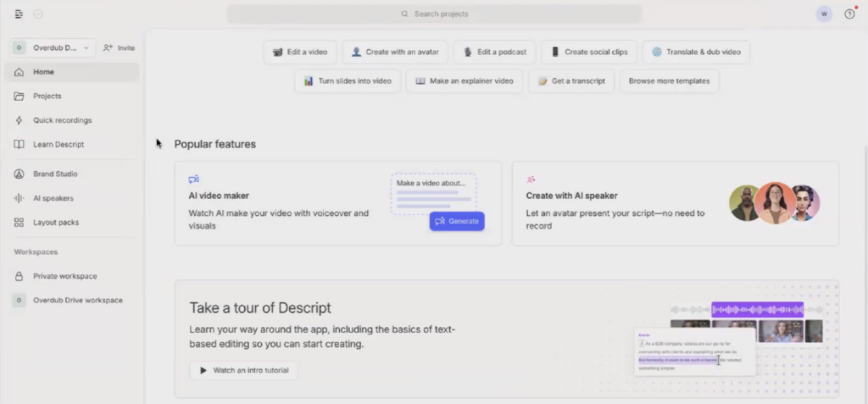
Task: Select Private workspace
Action: tap(72, 276)
